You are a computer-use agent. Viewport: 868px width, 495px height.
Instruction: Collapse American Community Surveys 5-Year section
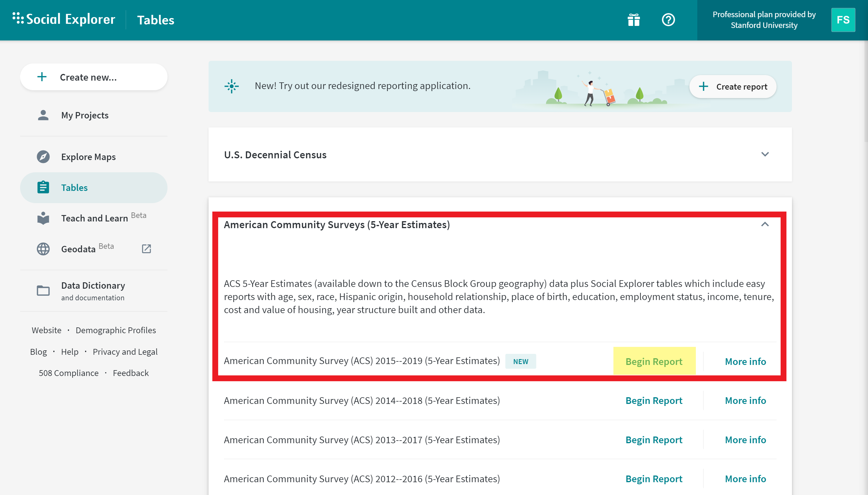[x=765, y=224]
